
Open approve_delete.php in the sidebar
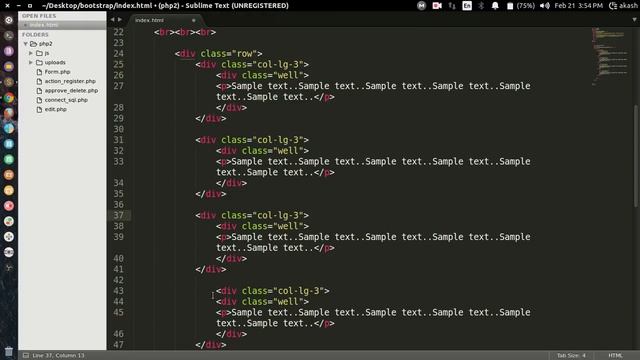pos(71,91)
